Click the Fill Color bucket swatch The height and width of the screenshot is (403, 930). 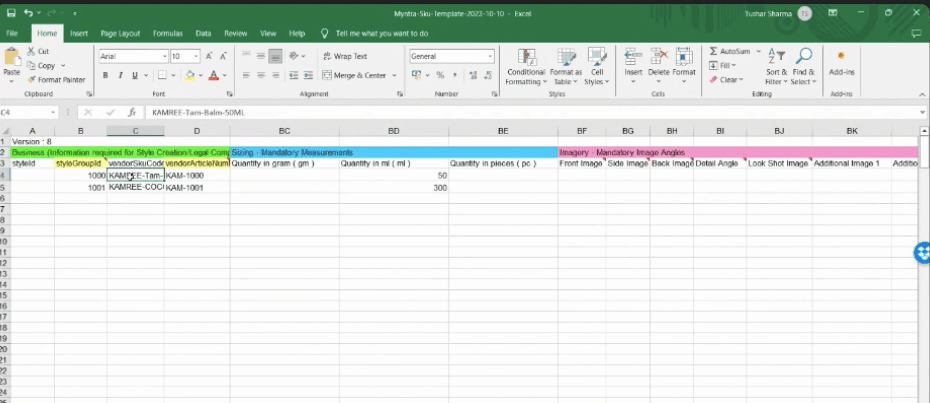tap(190, 75)
